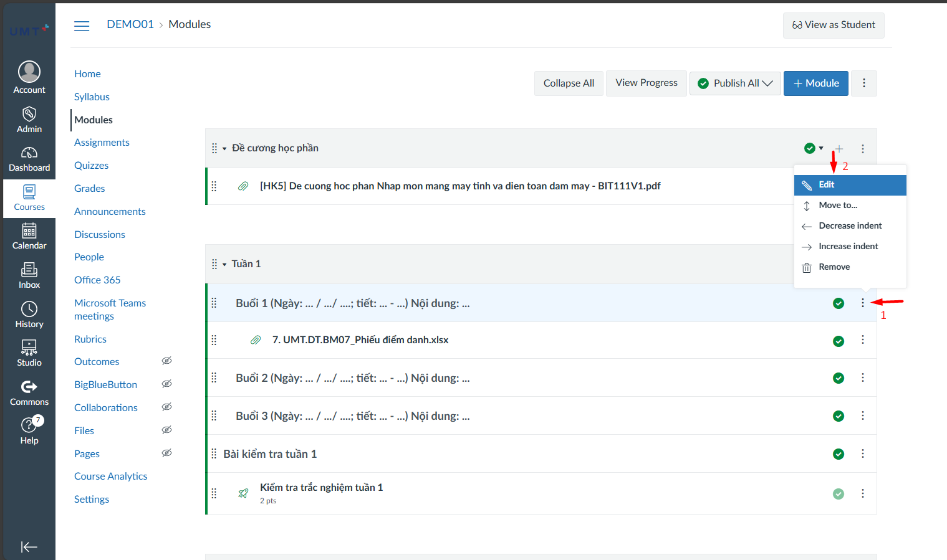Open the Inbox icon in global navigation
The image size is (947, 560).
29,275
